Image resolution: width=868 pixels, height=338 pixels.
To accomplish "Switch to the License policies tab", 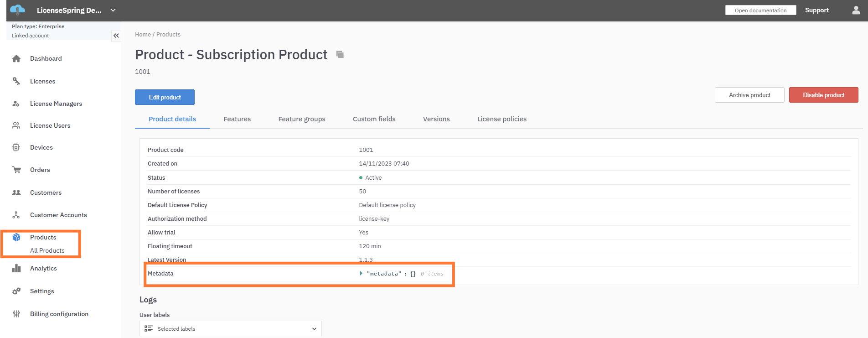I will (501, 119).
